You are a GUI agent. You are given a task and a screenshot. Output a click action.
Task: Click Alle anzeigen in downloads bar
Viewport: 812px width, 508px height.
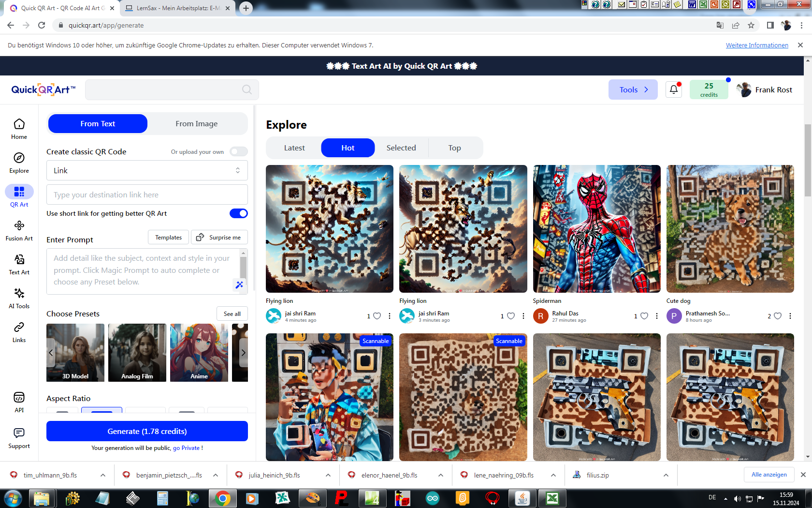click(769, 475)
